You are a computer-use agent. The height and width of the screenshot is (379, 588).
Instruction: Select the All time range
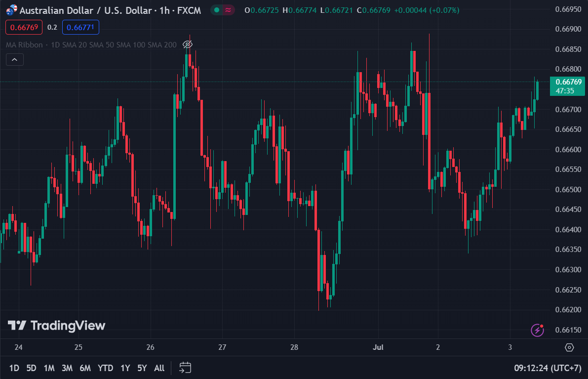click(159, 368)
